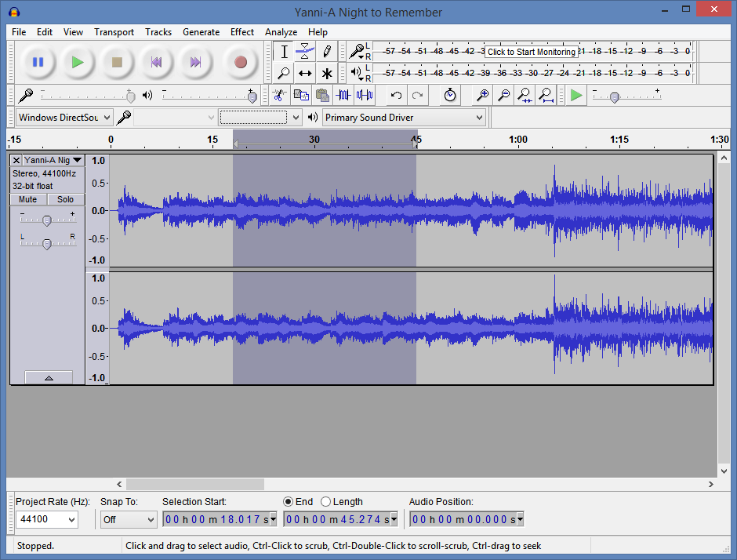Open the Transport menu
The image size is (737, 560).
coord(114,32)
